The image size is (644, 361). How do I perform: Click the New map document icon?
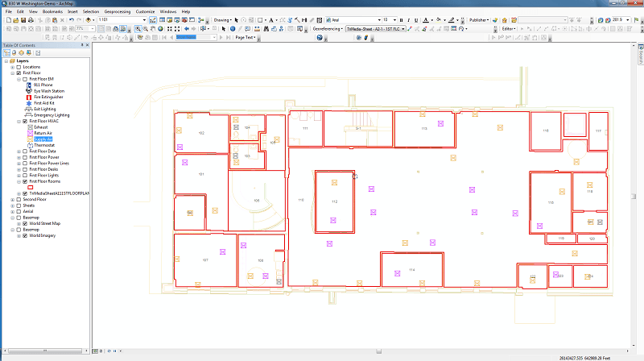[x=9, y=19]
